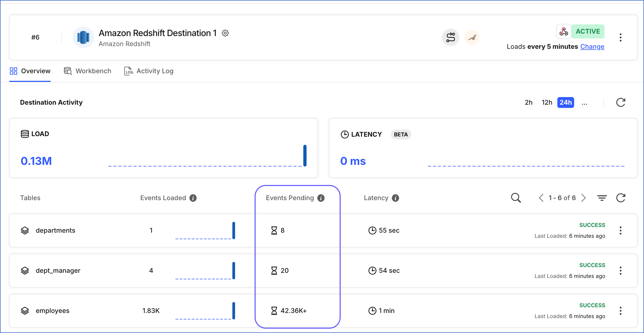The image size is (644, 333).
Task: Click the webhook icon beside ACTIVE
Action: coord(564,31)
